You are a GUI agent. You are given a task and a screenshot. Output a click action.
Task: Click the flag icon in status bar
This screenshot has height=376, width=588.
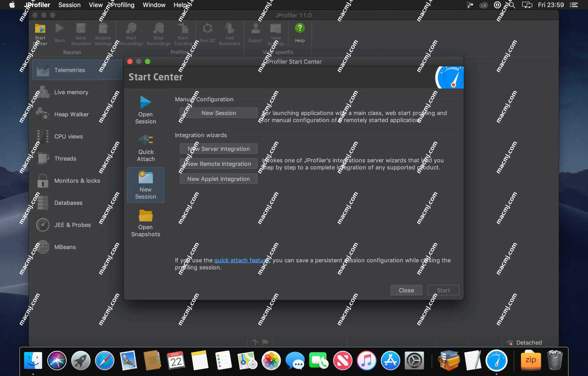(265, 342)
